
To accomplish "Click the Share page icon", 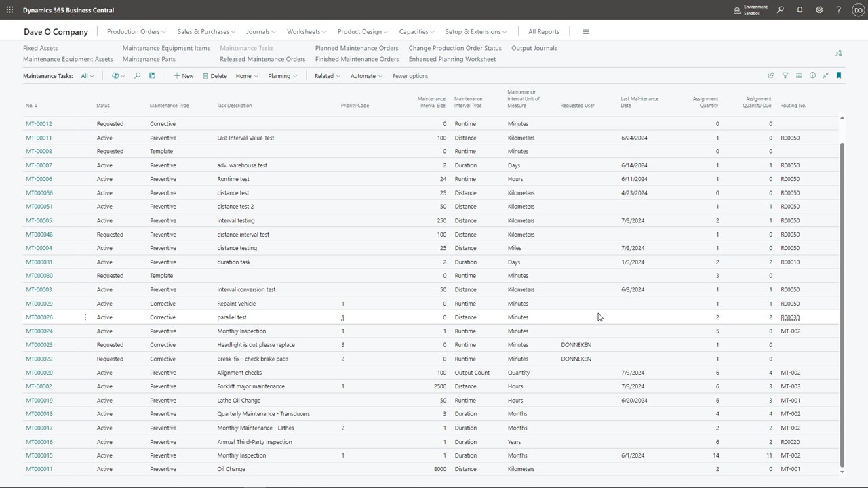I will coord(771,76).
